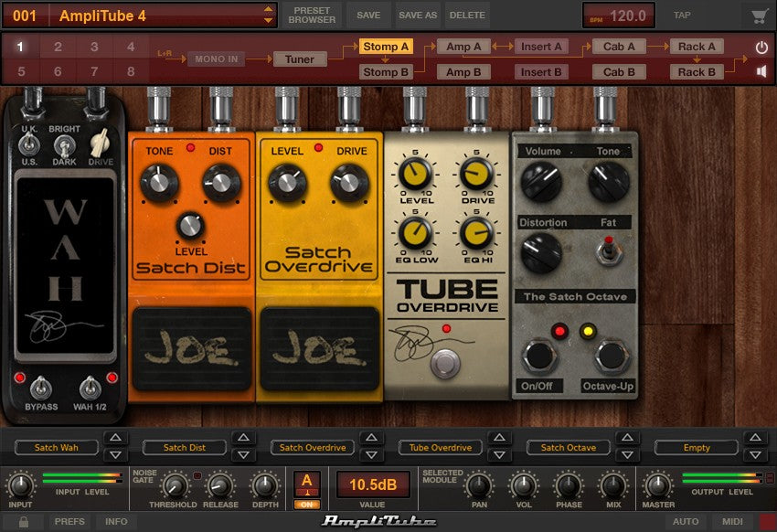Viewport: 777px width, 532px height.
Task: Select the Amp A module tab
Action: [464, 47]
